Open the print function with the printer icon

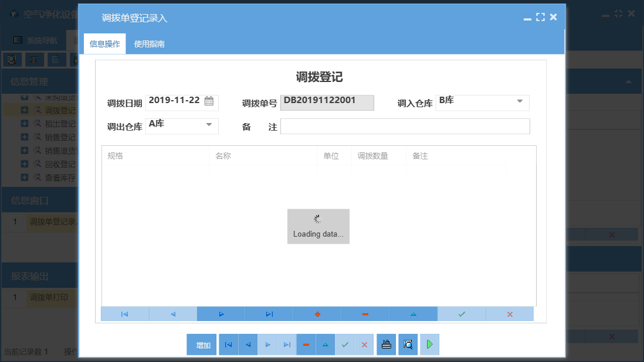386,344
